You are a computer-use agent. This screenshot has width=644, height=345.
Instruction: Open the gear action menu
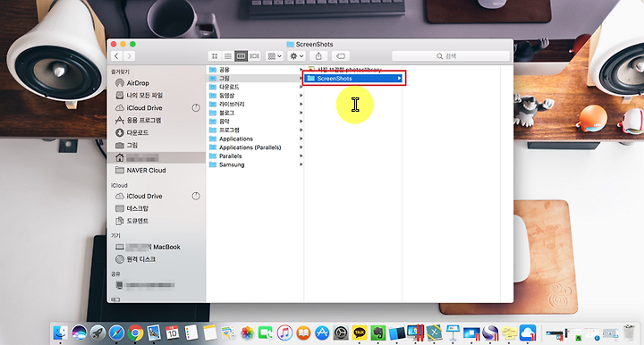(x=297, y=56)
